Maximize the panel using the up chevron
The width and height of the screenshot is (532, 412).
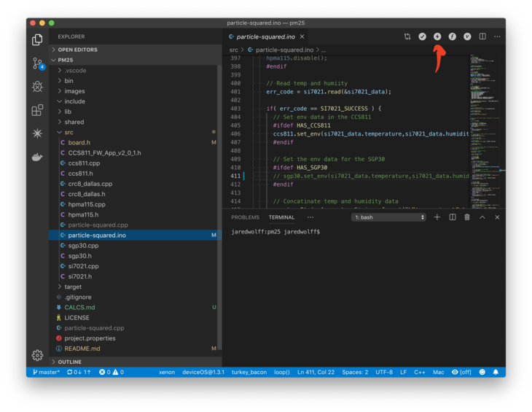click(x=482, y=217)
